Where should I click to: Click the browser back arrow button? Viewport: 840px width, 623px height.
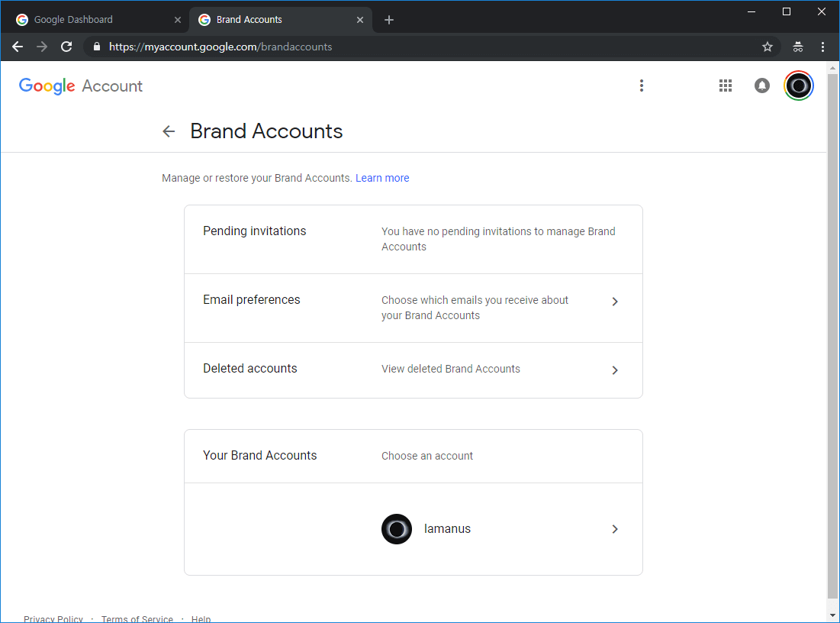[x=18, y=47]
